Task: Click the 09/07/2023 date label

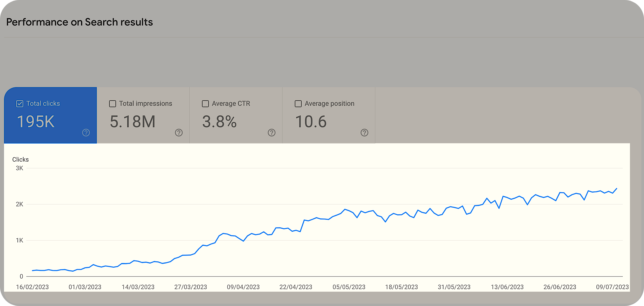Action: tap(612, 287)
